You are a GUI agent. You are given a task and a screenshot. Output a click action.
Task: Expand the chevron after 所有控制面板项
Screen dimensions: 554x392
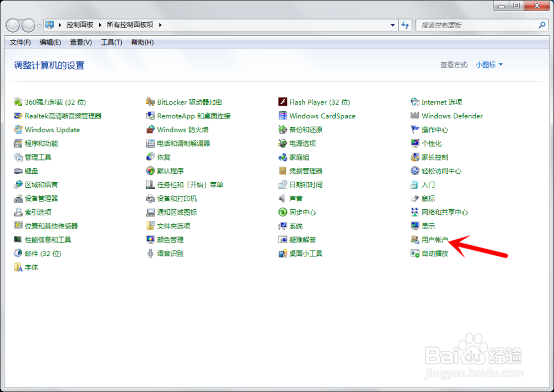point(160,25)
